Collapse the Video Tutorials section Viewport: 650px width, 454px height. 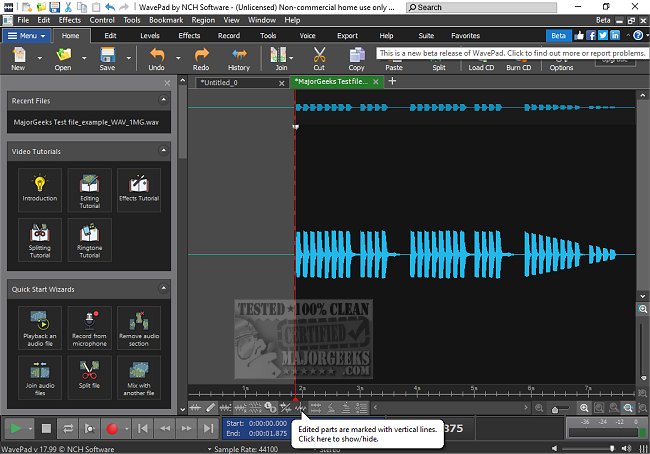coord(163,151)
